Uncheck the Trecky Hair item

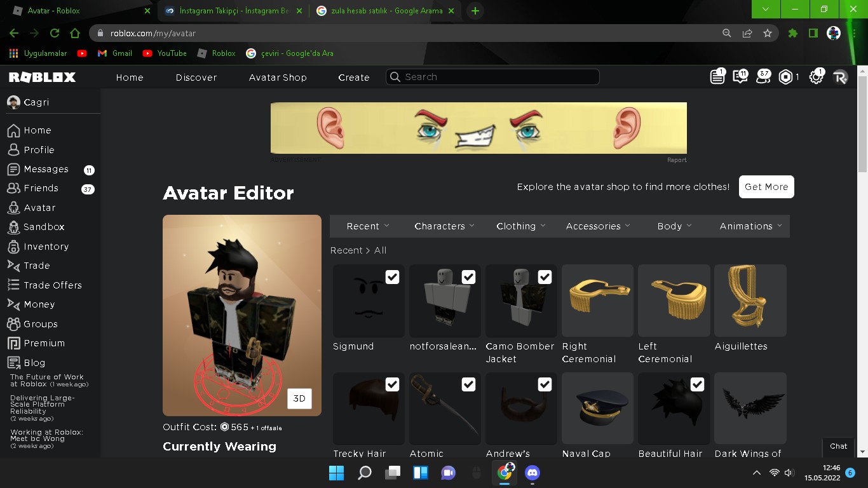click(x=393, y=384)
